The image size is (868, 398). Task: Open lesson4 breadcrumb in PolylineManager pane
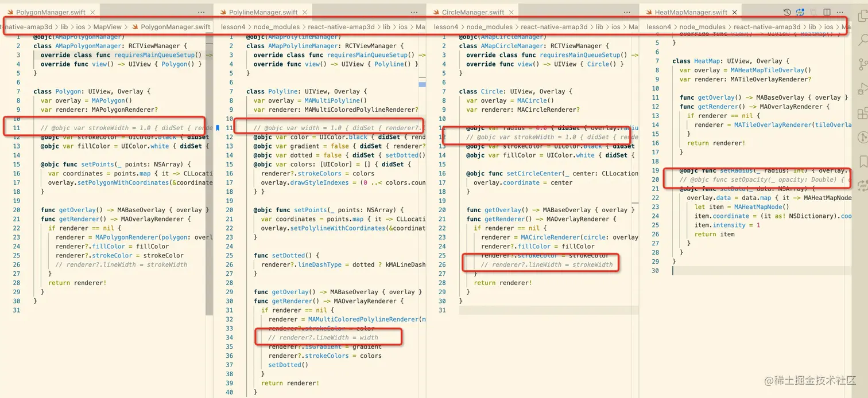click(233, 27)
